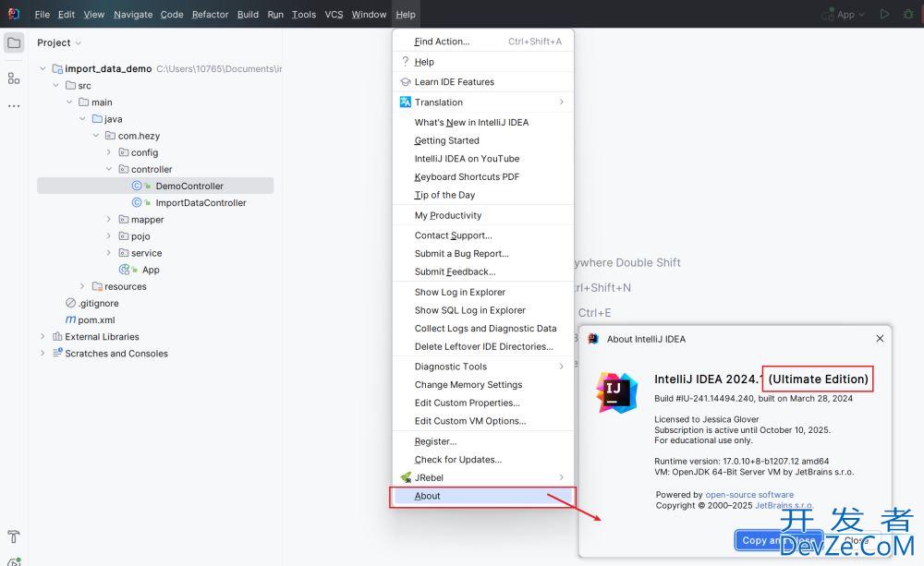Open the Translation submenu arrow

click(x=562, y=102)
